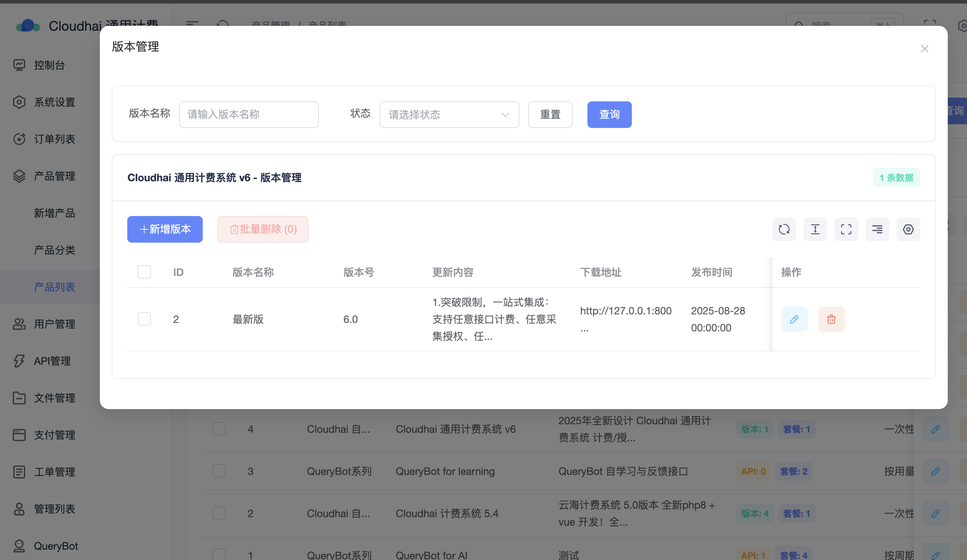Screen dimensions: 967x560
Task: Click the 批量删除 (0) button
Action: 263,229
